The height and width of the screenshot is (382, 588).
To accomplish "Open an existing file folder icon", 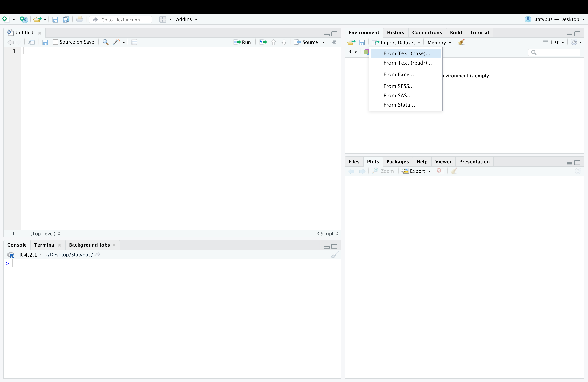I will click(x=38, y=19).
